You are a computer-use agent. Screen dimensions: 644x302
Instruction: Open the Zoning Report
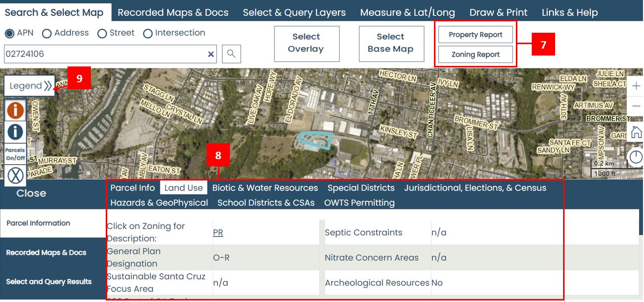click(x=476, y=55)
